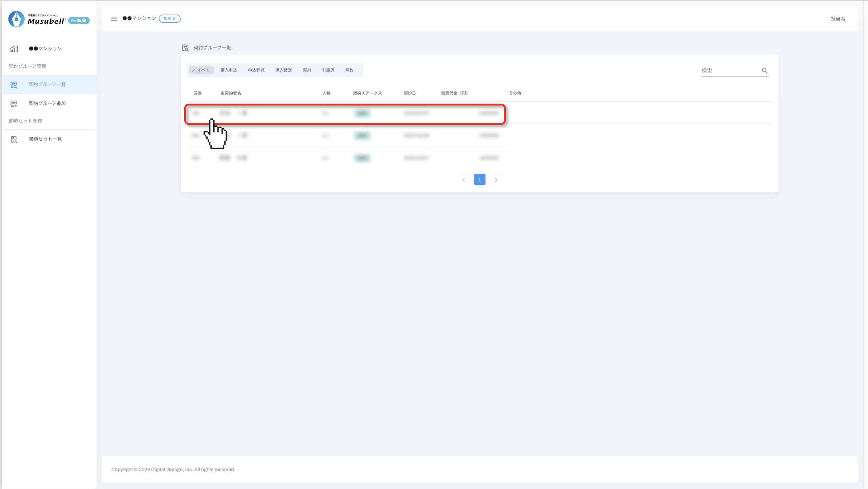Filter by 引渡済 status
This screenshot has width=868, height=489.
pos(328,70)
